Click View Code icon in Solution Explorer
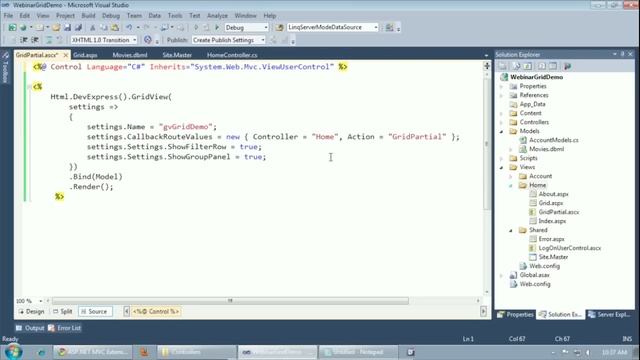Image resolution: width=640 pixels, height=360 pixels. click(542, 66)
